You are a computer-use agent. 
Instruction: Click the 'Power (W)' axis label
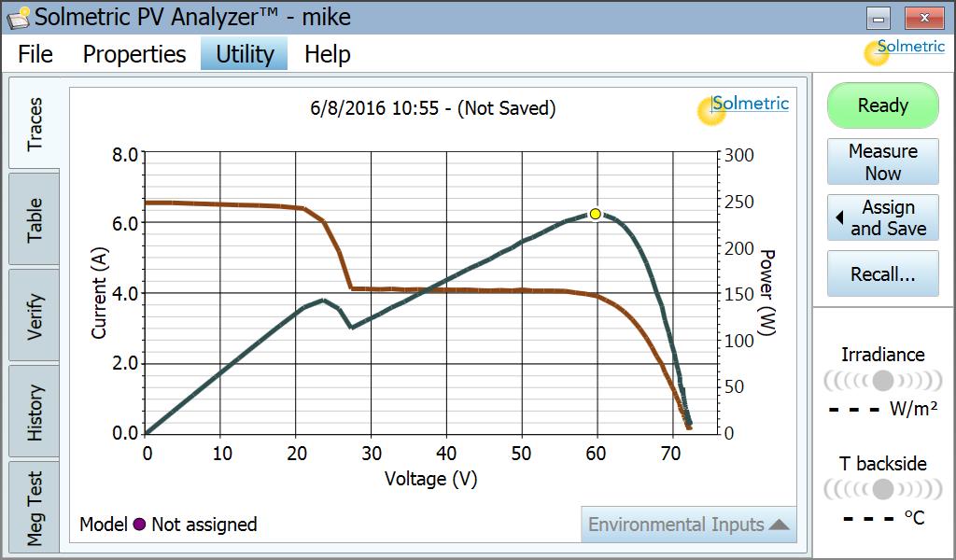[x=766, y=292]
